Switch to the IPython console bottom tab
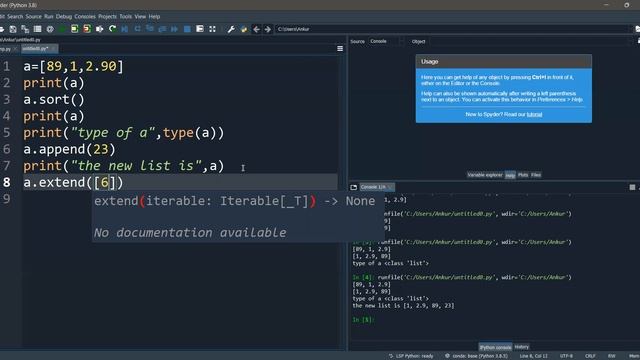The image size is (640, 360). (x=495, y=347)
